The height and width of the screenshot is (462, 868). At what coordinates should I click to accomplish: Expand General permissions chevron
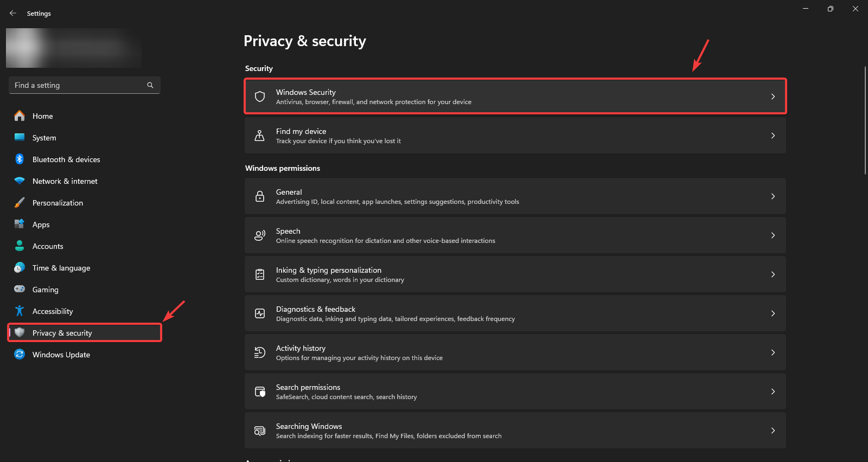773,196
